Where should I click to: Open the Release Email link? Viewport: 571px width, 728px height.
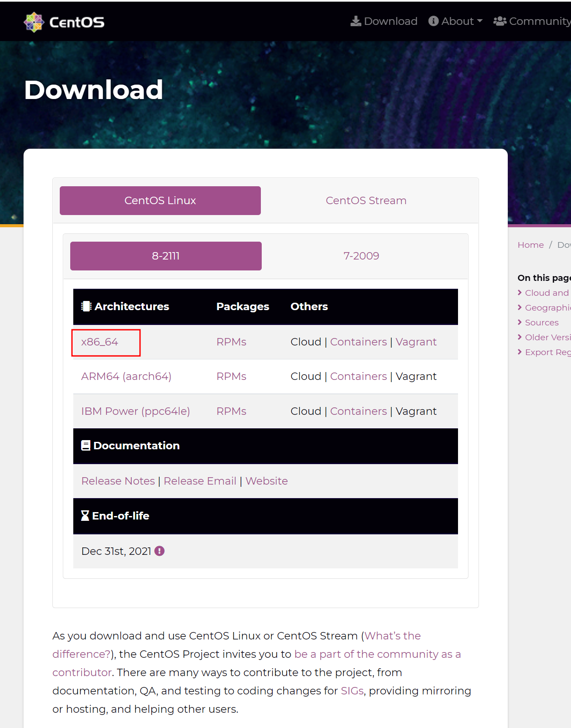(x=200, y=481)
